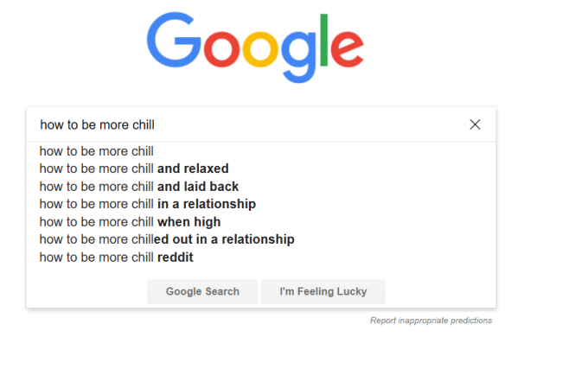
Task: Pick the 'chilled out in a relationship' suggestion
Action: pos(167,239)
